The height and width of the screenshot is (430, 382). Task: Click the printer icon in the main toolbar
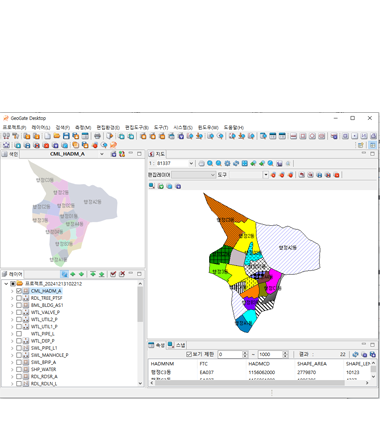pyautogui.click(x=97, y=136)
